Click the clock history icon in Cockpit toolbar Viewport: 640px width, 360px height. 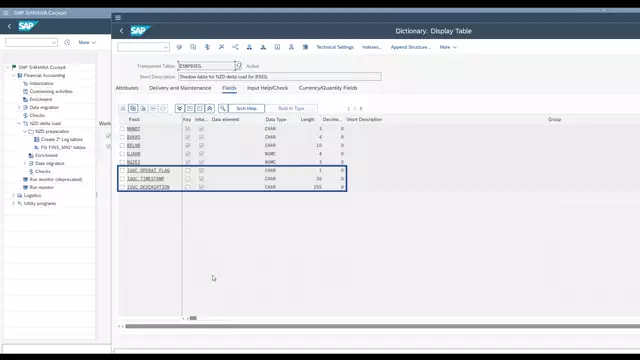67,42
